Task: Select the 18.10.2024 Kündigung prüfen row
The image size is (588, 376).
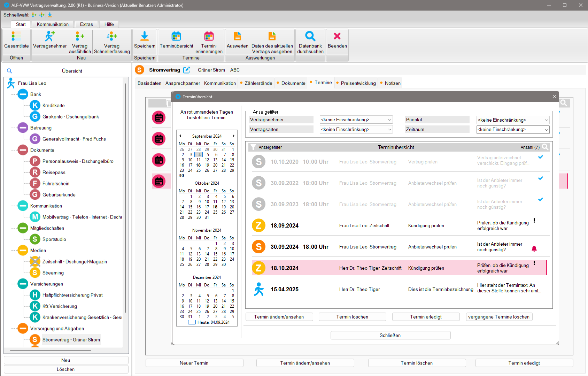Action: [x=399, y=268]
